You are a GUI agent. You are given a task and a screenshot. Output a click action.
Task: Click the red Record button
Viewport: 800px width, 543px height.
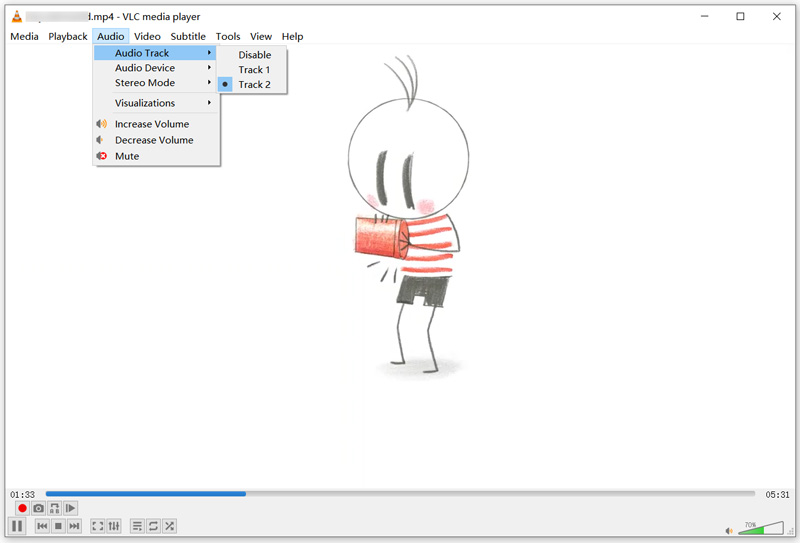22,508
